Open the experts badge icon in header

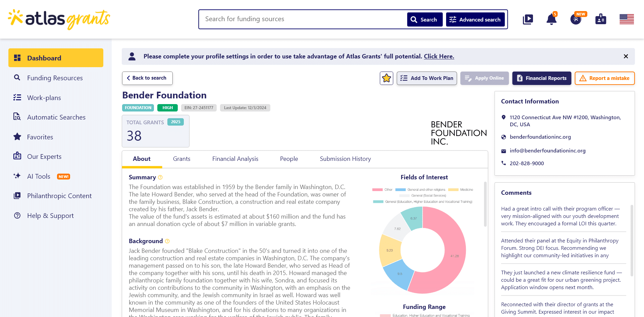pos(601,19)
